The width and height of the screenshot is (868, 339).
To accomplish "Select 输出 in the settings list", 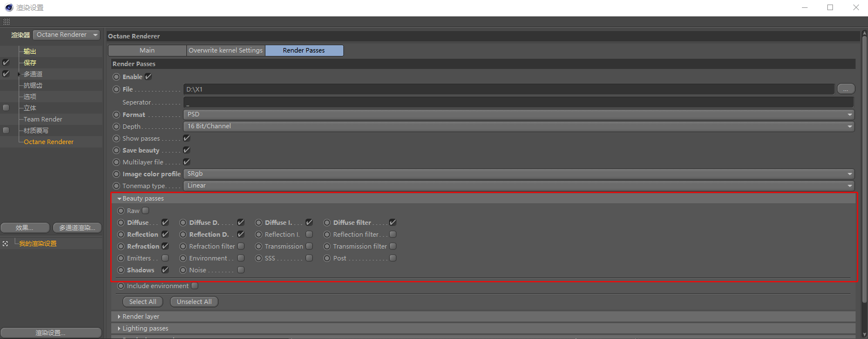I will point(30,51).
